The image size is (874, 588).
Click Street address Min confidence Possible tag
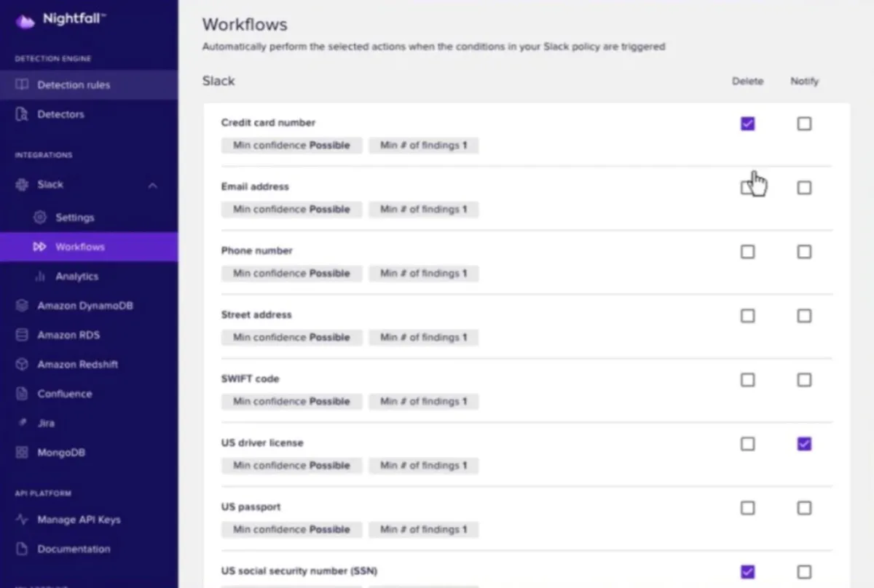coord(291,338)
